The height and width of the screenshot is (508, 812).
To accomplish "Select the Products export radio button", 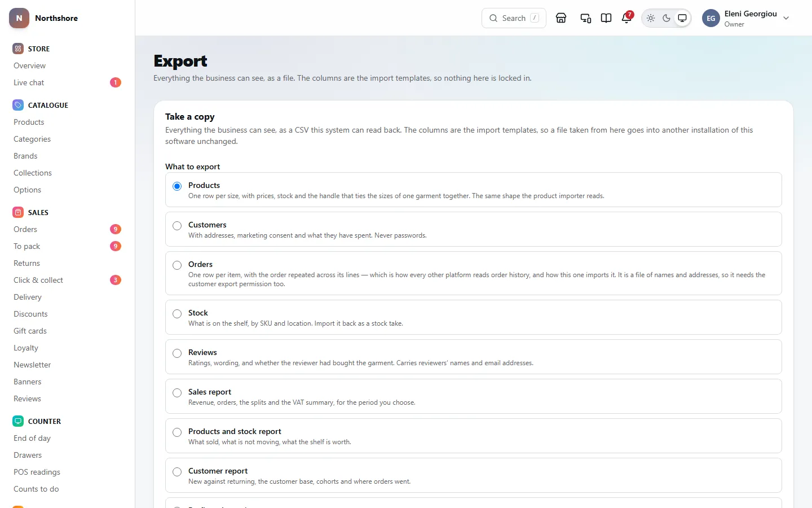I will click(177, 186).
